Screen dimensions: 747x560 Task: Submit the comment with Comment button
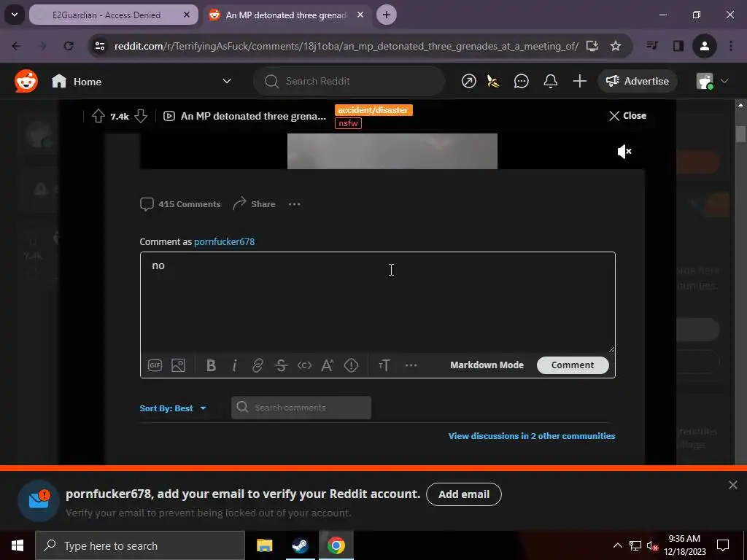[x=573, y=365]
